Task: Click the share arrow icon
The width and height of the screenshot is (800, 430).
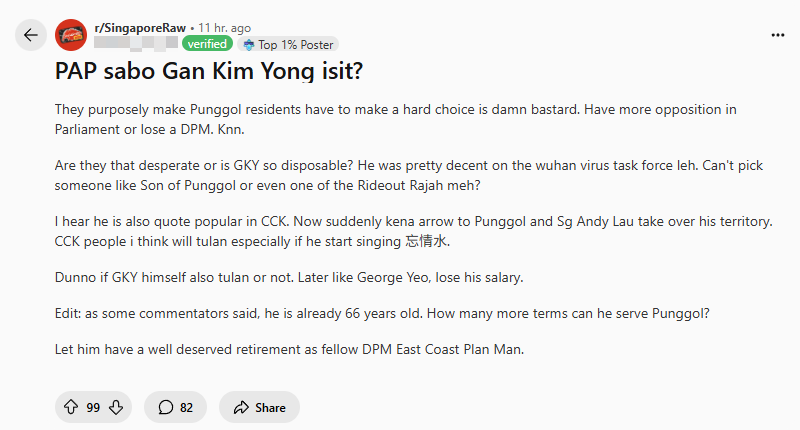Action: (241, 407)
